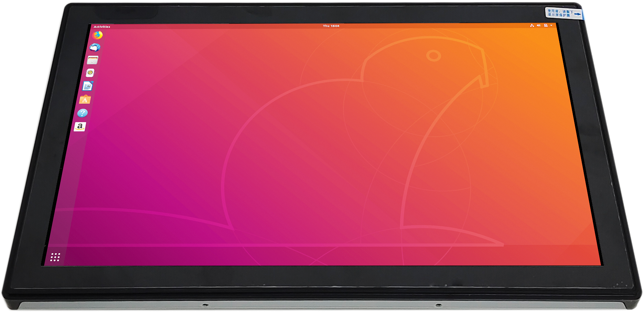Open Ubuntu Software center
The width and height of the screenshot is (644, 312).
click(x=85, y=100)
